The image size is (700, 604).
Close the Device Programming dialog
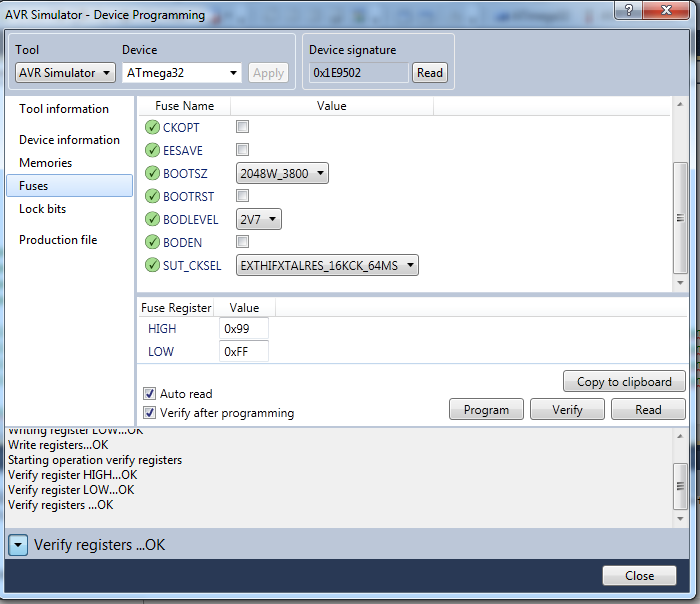(639, 575)
